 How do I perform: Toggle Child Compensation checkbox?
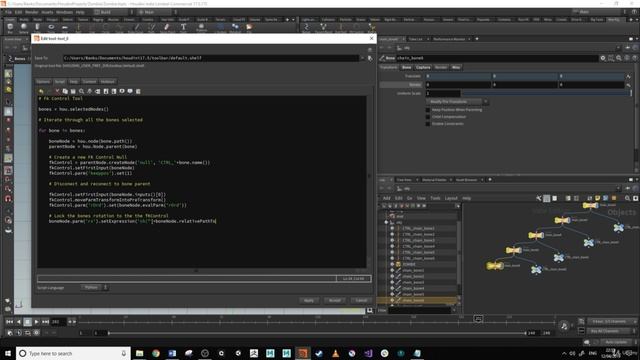[x=428, y=117]
